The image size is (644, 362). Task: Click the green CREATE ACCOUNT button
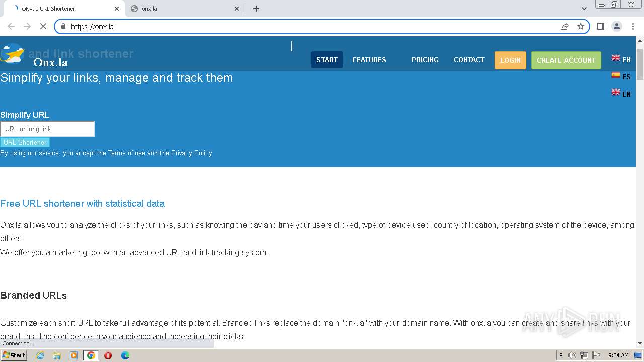(x=566, y=60)
